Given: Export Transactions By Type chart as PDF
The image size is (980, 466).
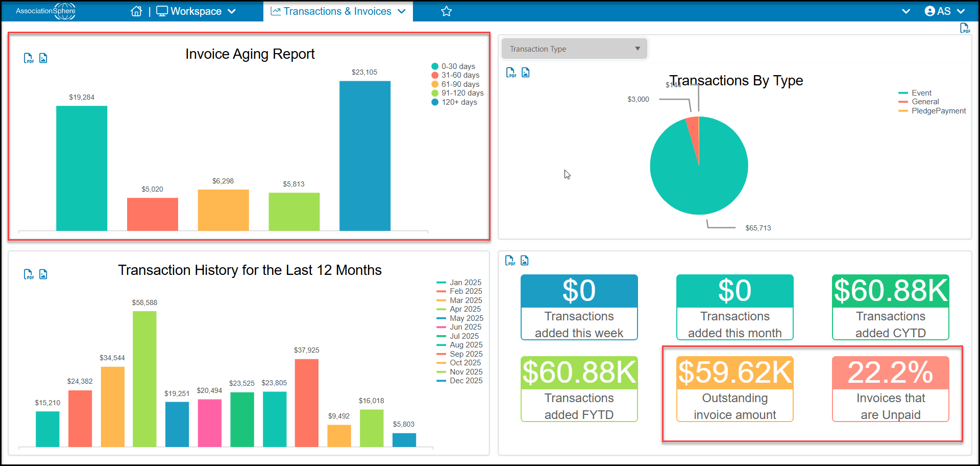Looking at the screenshot, I should pos(511,73).
